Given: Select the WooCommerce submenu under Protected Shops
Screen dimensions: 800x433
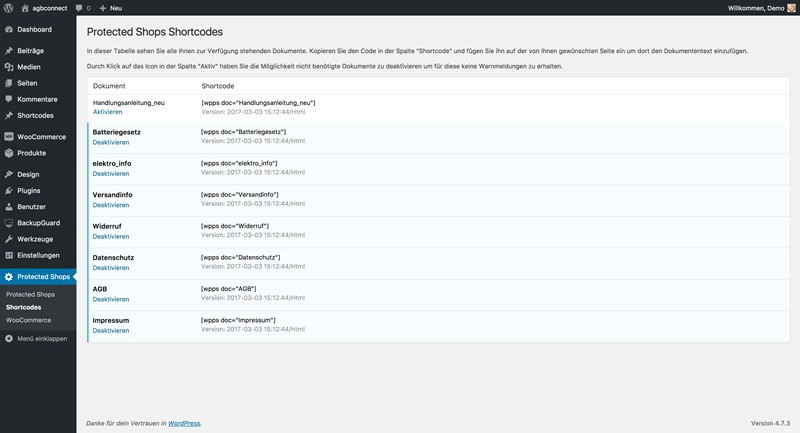Looking at the screenshot, I should pos(29,320).
